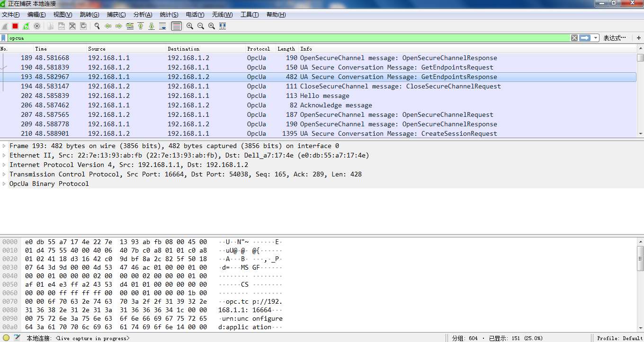Open capture options gear icon
Viewport: 644px width, 342px height.
pos(37,26)
